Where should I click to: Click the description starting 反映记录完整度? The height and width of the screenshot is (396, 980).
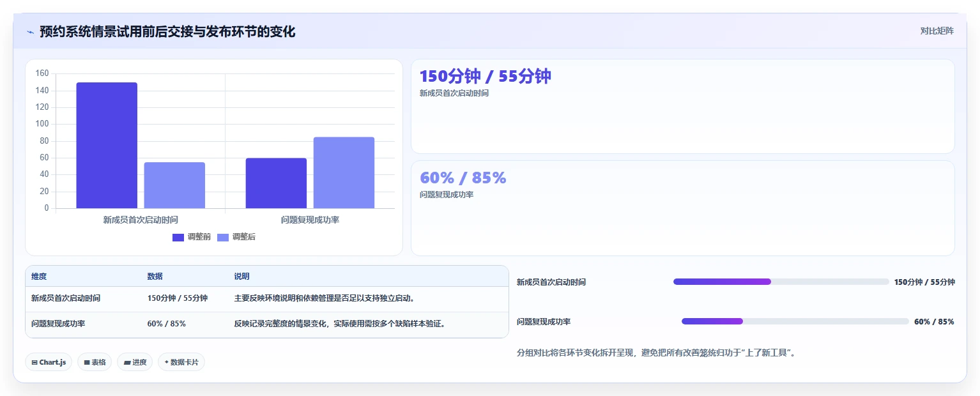pyautogui.click(x=339, y=324)
